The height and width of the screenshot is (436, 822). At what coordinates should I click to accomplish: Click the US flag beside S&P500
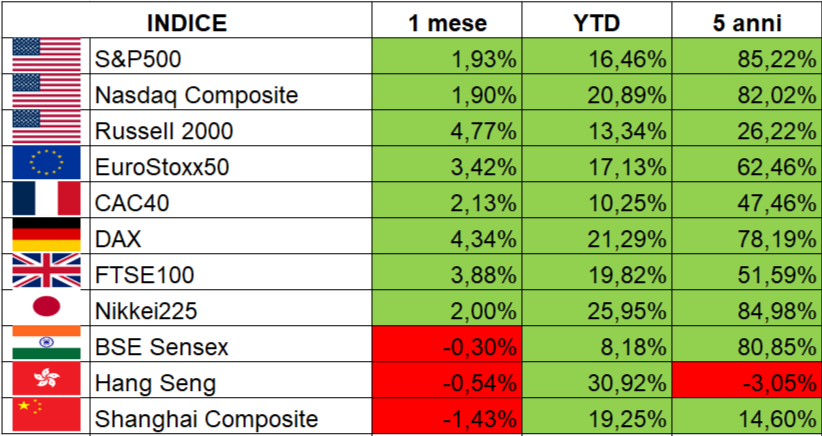[x=46, y=58]
